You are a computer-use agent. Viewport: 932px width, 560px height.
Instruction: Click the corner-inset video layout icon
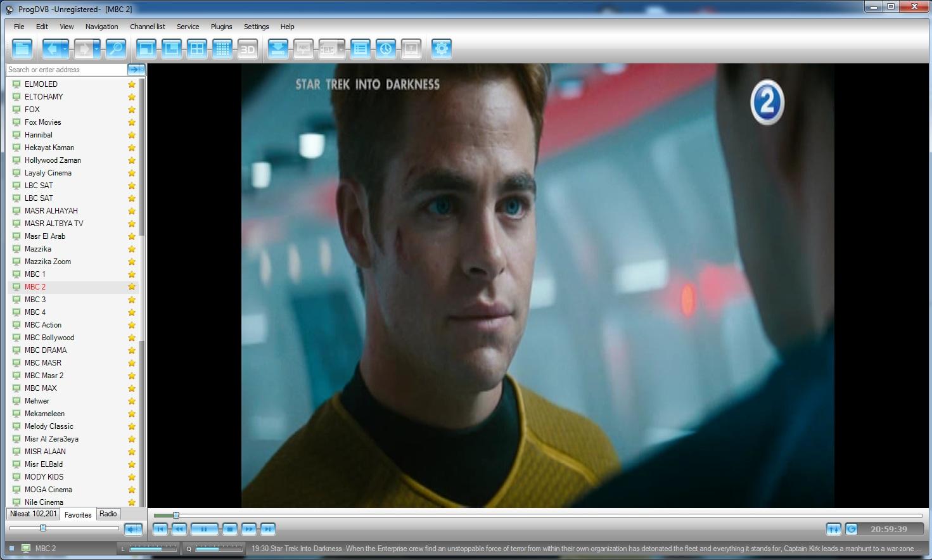tap(172, 49)
